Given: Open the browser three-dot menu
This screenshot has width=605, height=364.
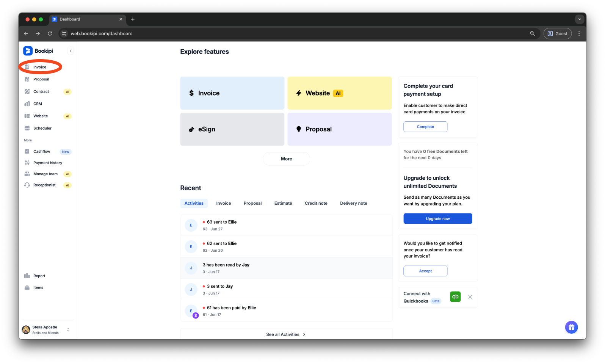Looking at the screenshot, I should click(x=579, y=33).
